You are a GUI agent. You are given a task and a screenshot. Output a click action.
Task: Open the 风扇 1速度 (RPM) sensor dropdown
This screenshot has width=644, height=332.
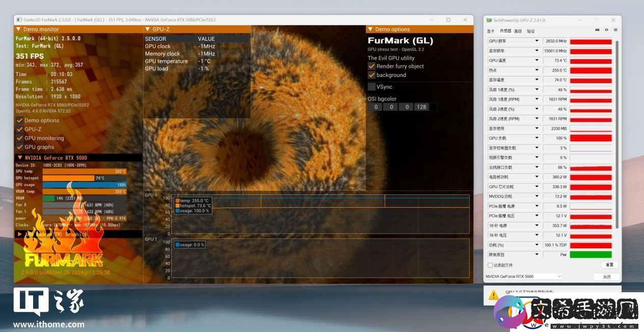coord(536,99)
